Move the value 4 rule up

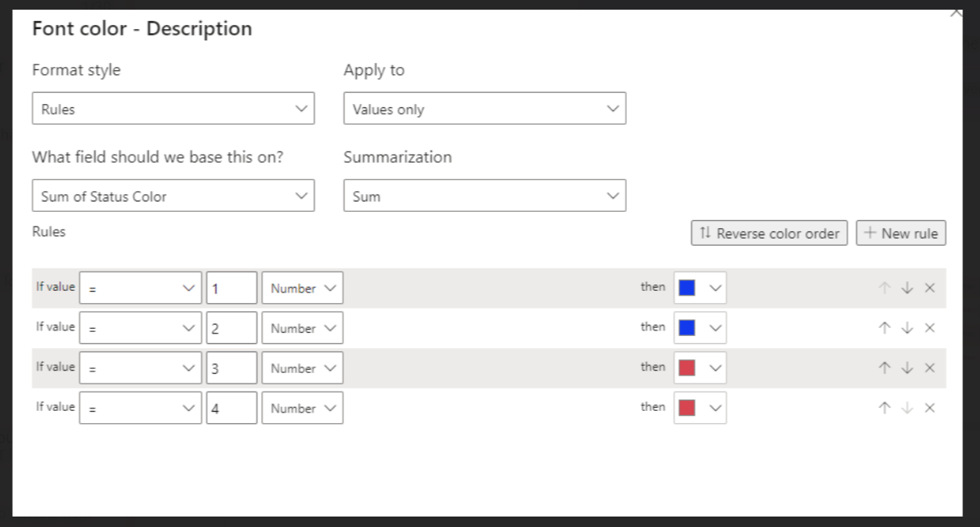click(885, 408)
